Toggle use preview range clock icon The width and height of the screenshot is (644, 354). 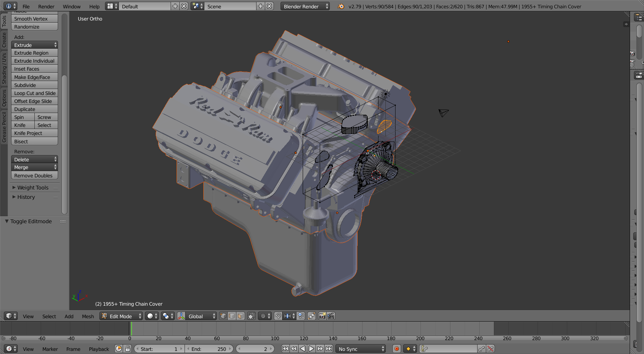tap(119, 349)
